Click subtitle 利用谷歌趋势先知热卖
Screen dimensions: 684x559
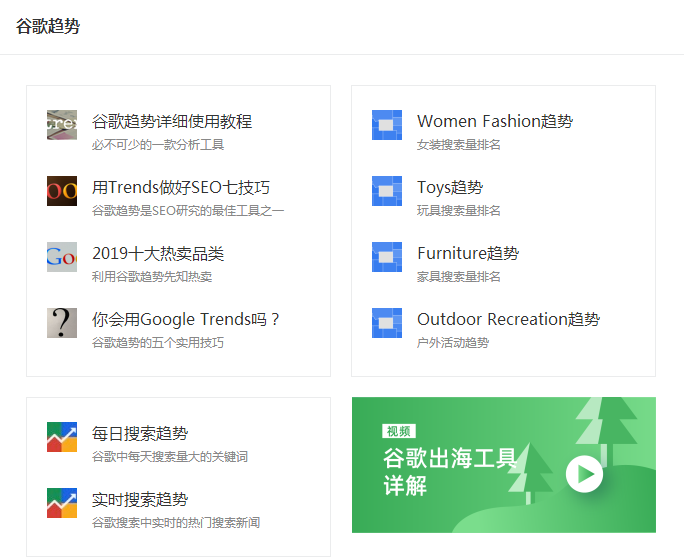152,277
